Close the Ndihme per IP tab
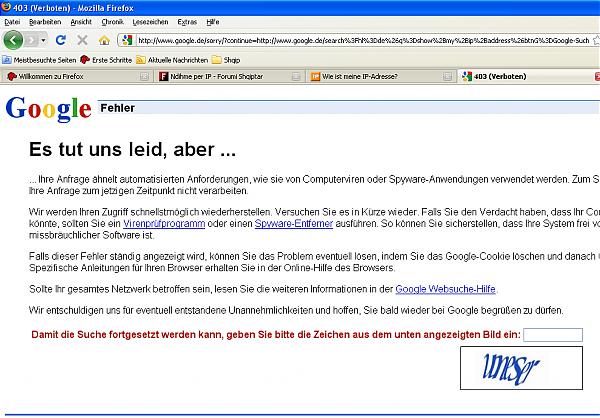Image resolution: width=600 pixels, height=418 pixels. pos(296,77)
